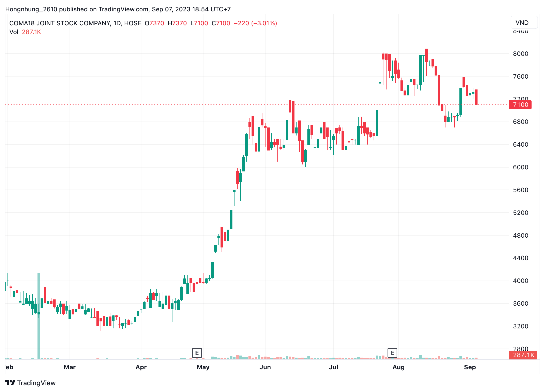Click the high value H7370
The image size is (545, 392).
[177, 23]
